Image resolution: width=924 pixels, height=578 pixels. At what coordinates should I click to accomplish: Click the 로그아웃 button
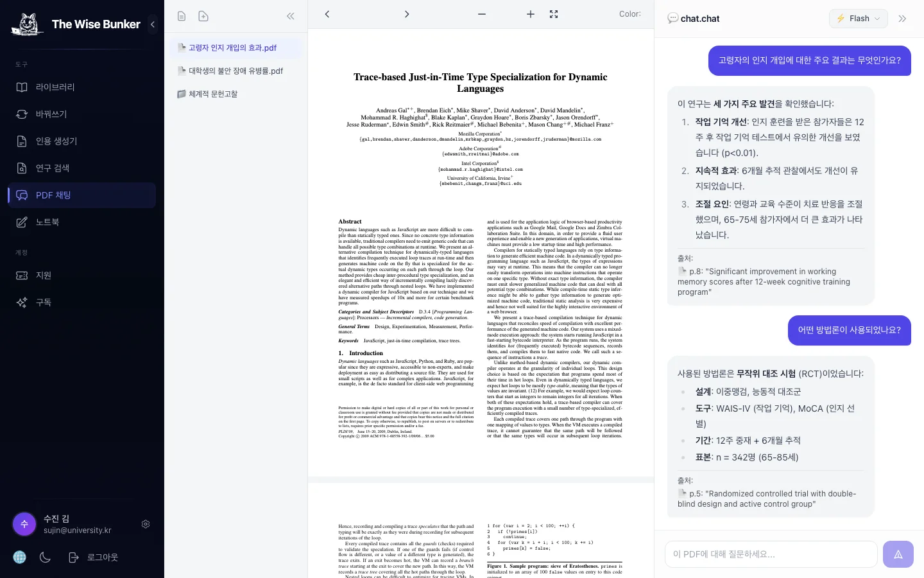102,557
